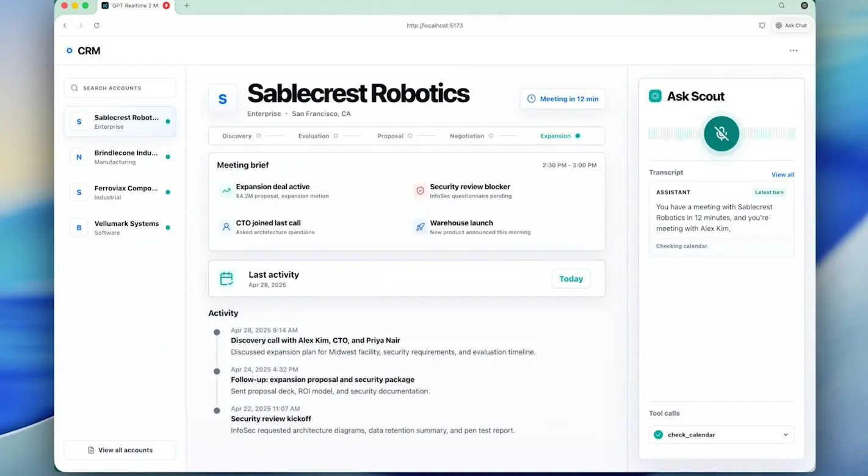Click the Apr 28 timeline marker dot

tap(217, 333)
